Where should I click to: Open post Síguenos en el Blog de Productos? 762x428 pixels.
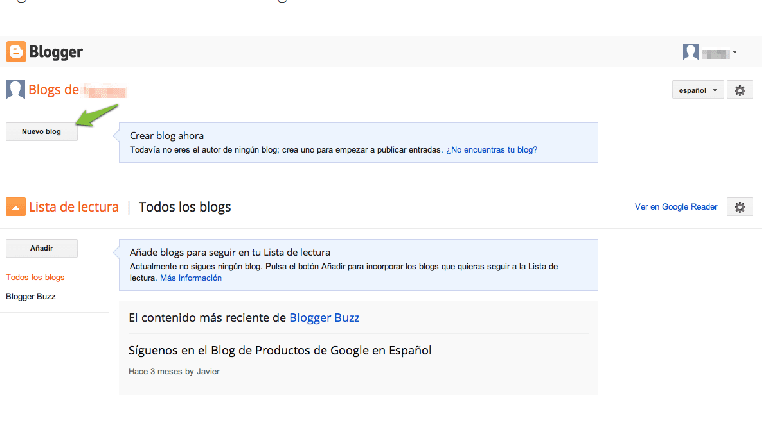point(280,350)
